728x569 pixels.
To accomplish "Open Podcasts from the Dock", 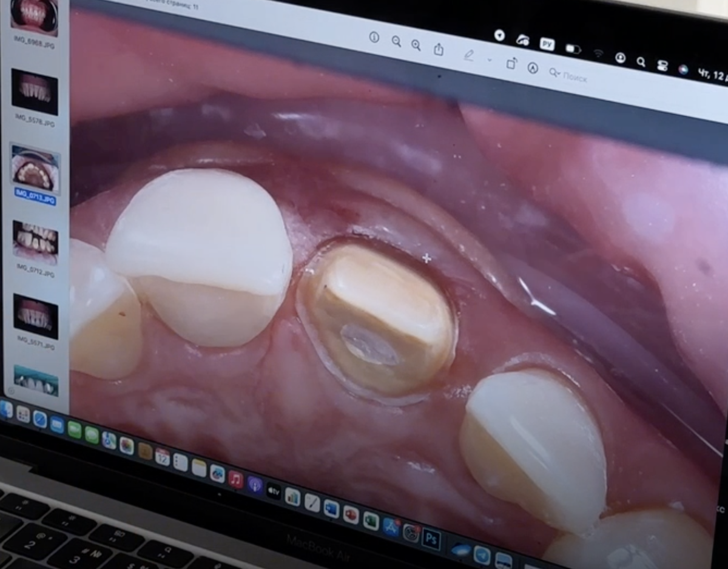I will coord(255,485).
